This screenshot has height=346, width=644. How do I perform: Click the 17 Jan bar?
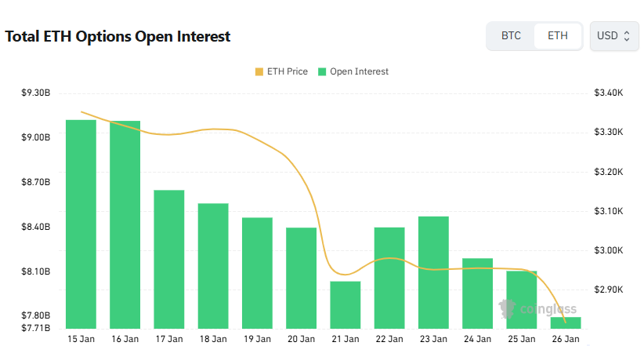[169, 259]
